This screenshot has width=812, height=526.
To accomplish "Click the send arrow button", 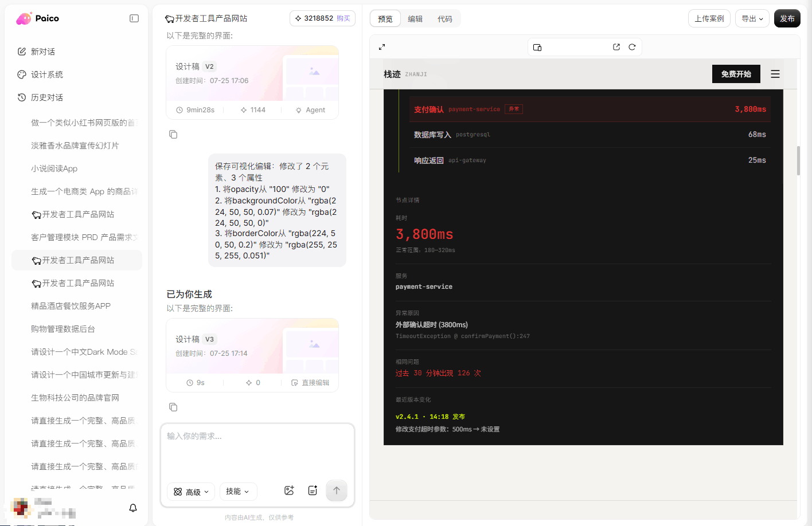I will [337, 490].
